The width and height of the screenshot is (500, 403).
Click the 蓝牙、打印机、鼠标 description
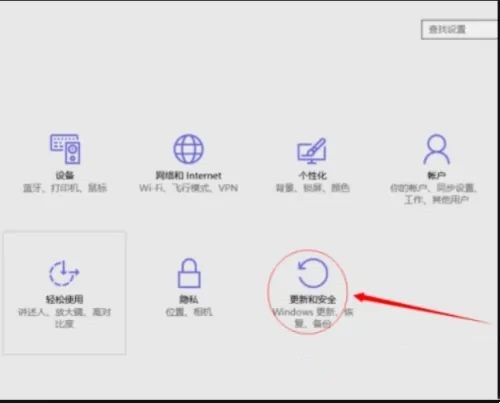pos(65,188)
